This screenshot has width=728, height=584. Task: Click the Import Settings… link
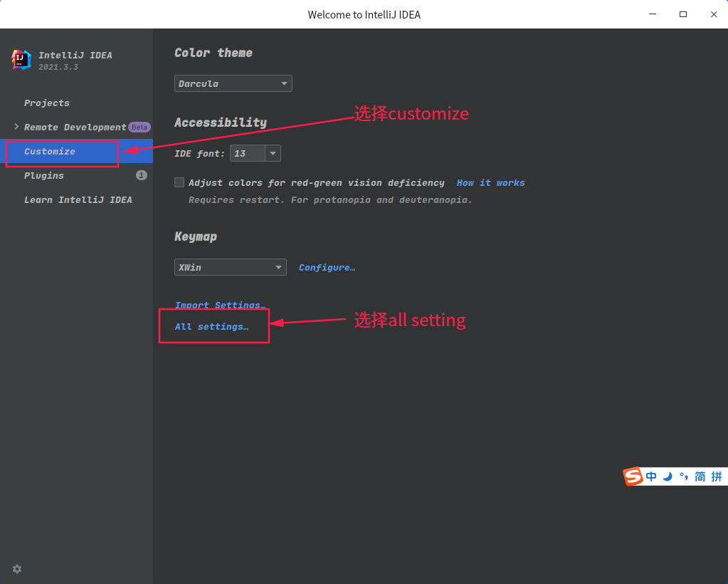pos(220,305)
